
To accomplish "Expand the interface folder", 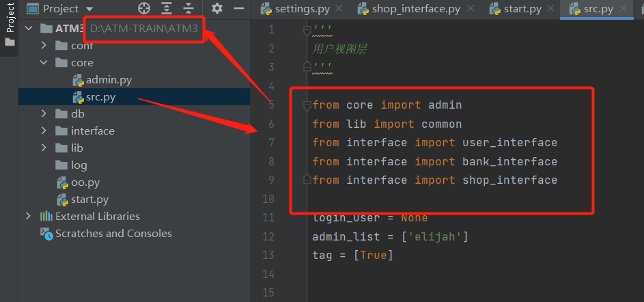I will click(x=44, y=131).
